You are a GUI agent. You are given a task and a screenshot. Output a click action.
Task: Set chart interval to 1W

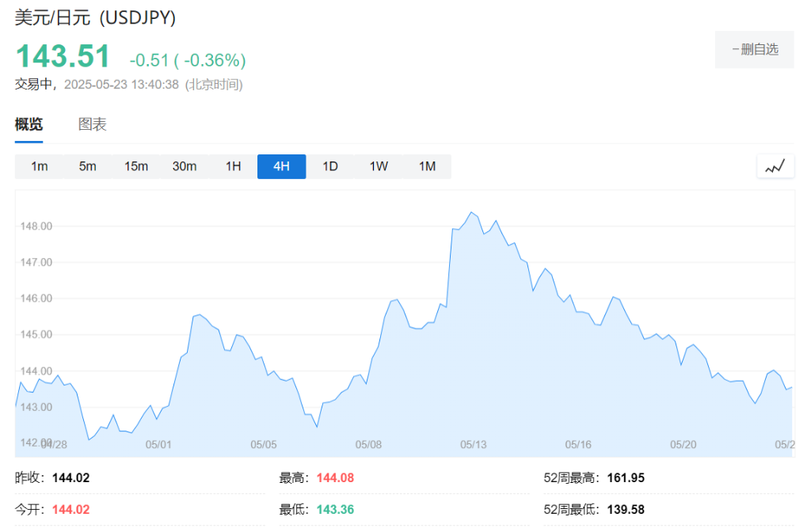coord(379,166)
